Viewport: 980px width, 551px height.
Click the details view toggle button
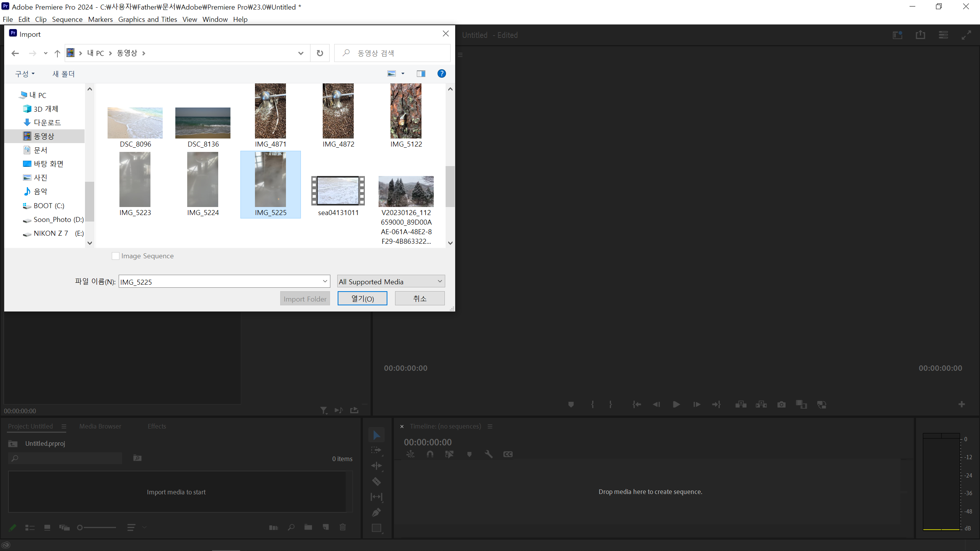(x=421, y=73)
